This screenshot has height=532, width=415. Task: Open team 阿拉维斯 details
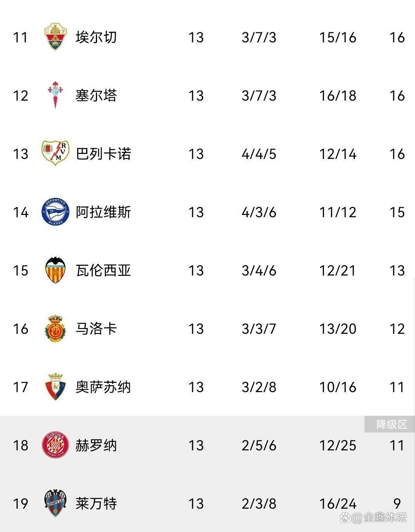103,212
